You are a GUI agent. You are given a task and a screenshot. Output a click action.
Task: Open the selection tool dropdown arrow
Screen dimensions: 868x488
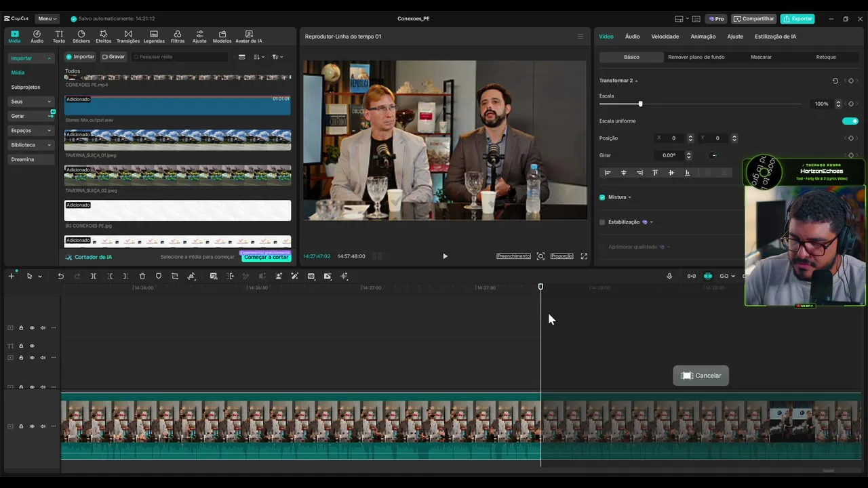tap(40, 277)
